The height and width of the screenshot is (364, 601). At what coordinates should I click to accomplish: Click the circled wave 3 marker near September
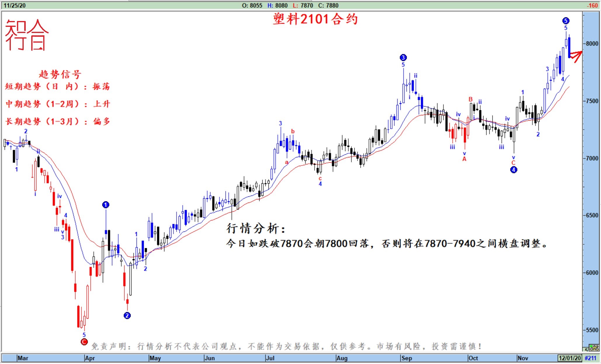coord(403,58)
